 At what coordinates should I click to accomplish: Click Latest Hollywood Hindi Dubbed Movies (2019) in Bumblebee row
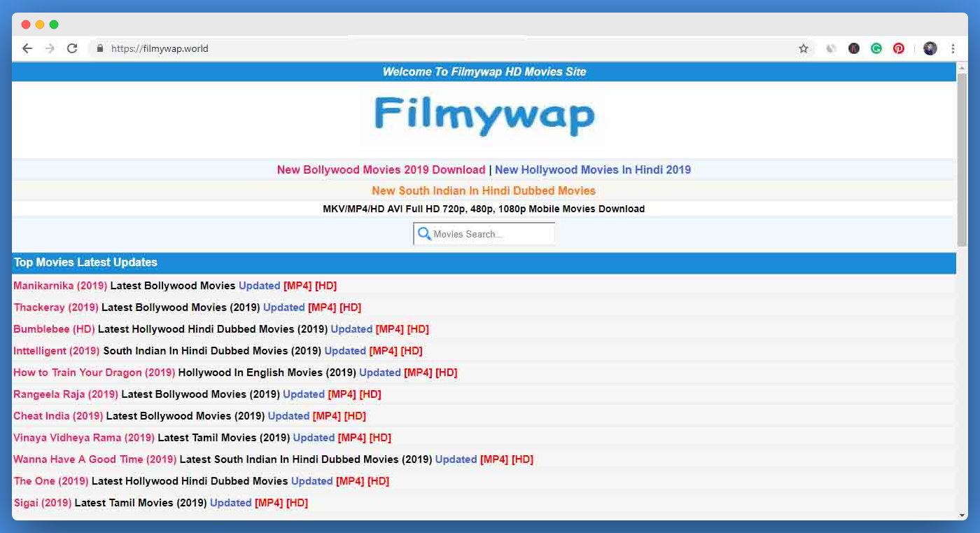click(213, 329)
